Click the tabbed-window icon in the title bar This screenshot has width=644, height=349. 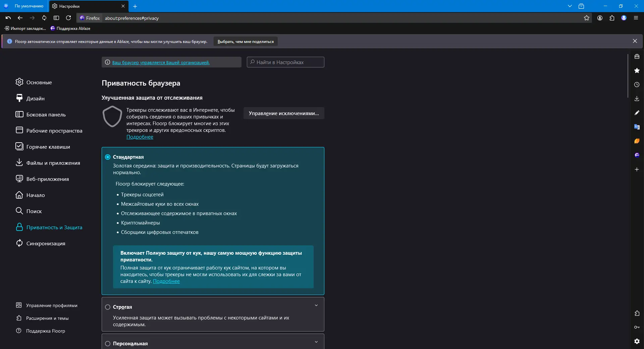pyautogui.click(x=581, y=6)
